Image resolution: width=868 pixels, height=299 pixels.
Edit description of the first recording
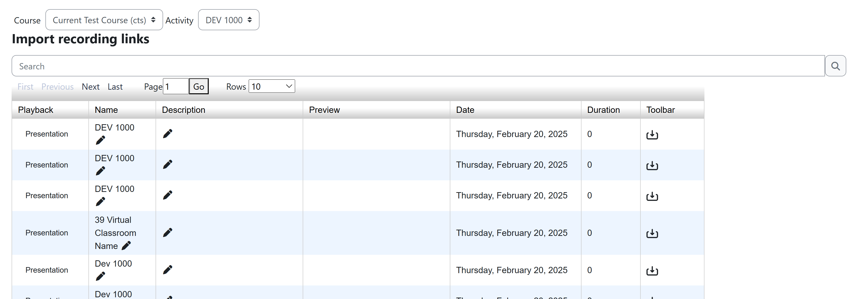point(167,134)
